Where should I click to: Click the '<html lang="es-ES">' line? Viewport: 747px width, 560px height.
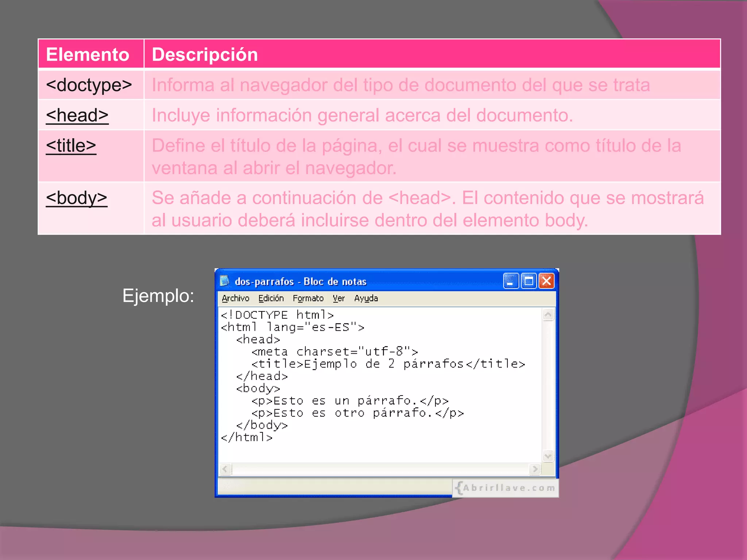tap(293, 327)
